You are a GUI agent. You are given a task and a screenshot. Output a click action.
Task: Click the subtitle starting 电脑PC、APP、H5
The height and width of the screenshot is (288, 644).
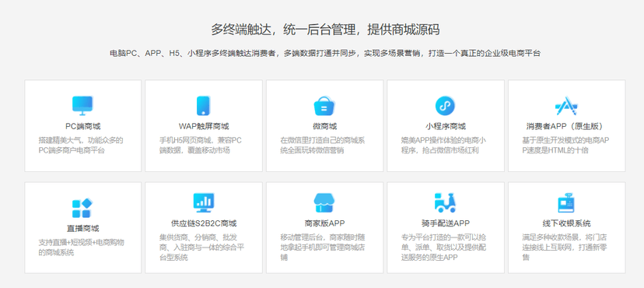(x=325, y=54)
